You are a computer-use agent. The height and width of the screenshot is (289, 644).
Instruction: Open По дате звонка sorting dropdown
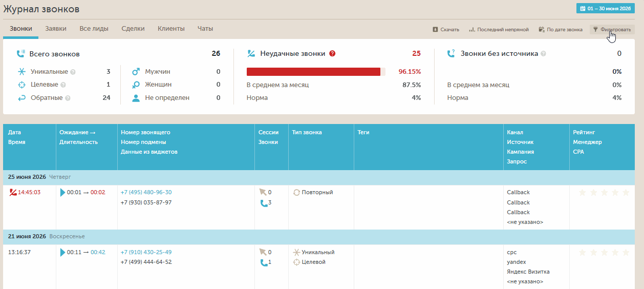(561, 30)
